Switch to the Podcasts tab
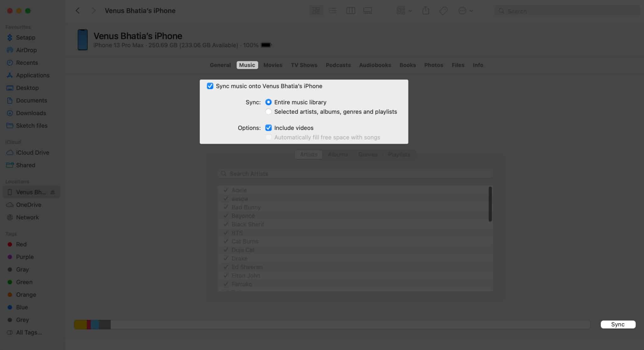The image size is (644, 350). tap(338, 65)
